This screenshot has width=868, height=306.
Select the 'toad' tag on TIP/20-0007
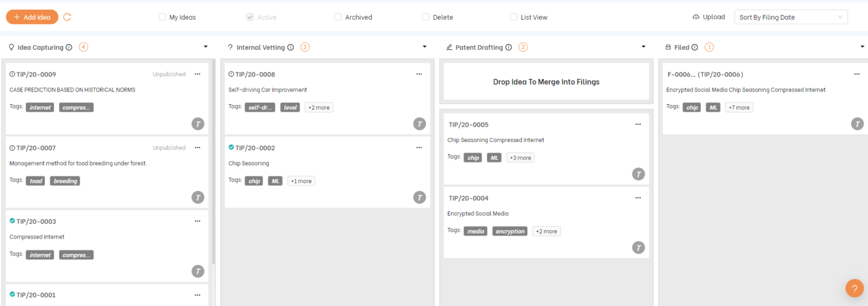click(36, 181)
